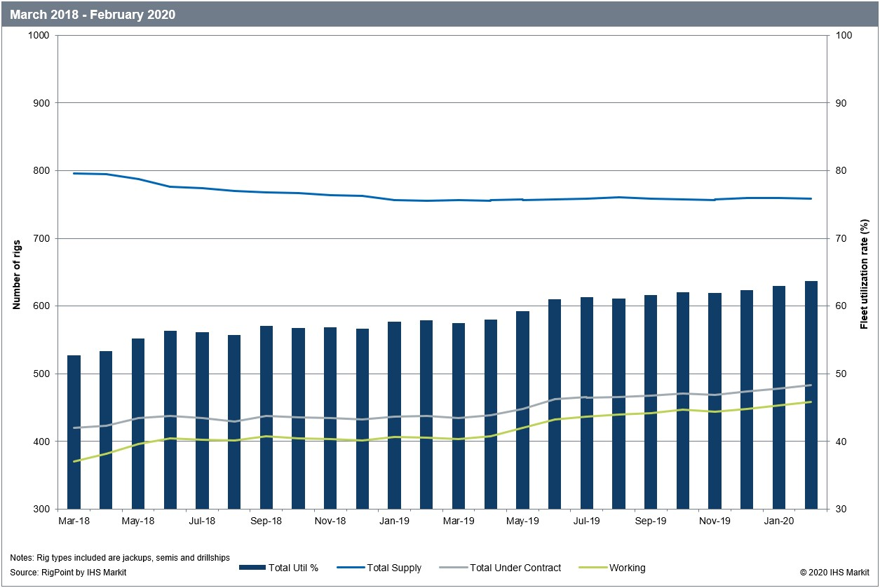Click the rig types notes text
Image resolution: width=880 pixels, height=588 pixels.
120,556
